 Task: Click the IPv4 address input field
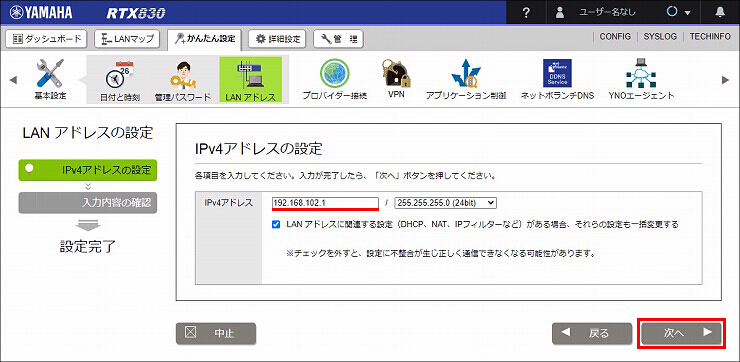(325, 202)
